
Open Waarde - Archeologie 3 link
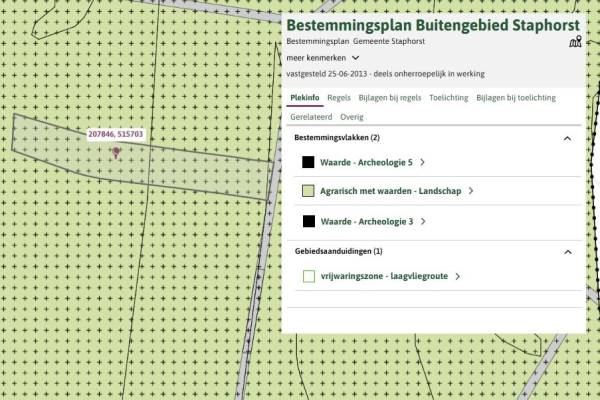(x=367, y=221)
